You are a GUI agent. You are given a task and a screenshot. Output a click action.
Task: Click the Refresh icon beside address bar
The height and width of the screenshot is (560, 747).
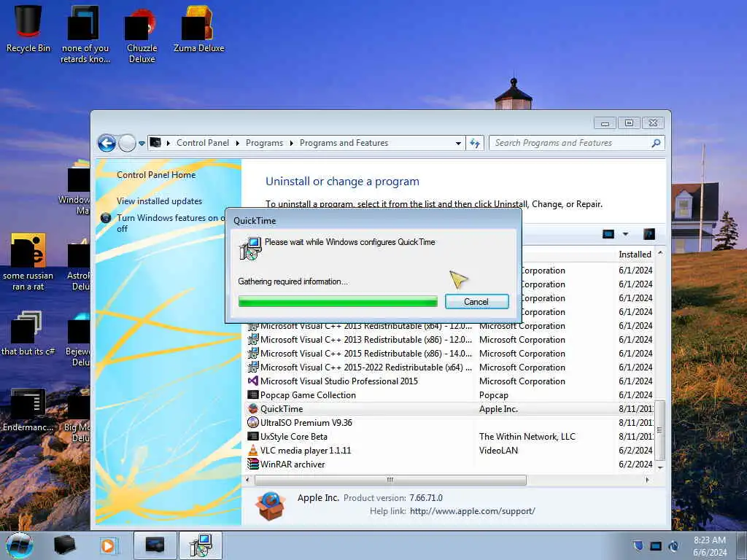(x=475, y=143)
